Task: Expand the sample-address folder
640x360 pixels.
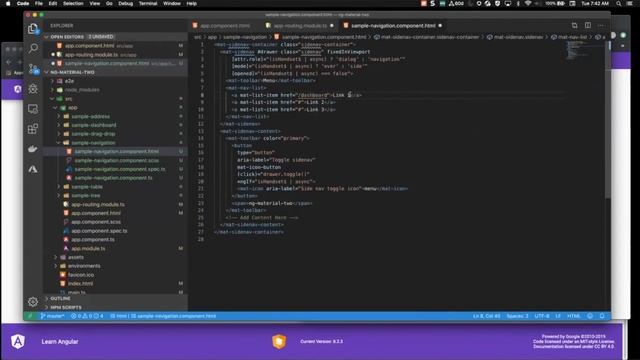Action: coord(59,116)
